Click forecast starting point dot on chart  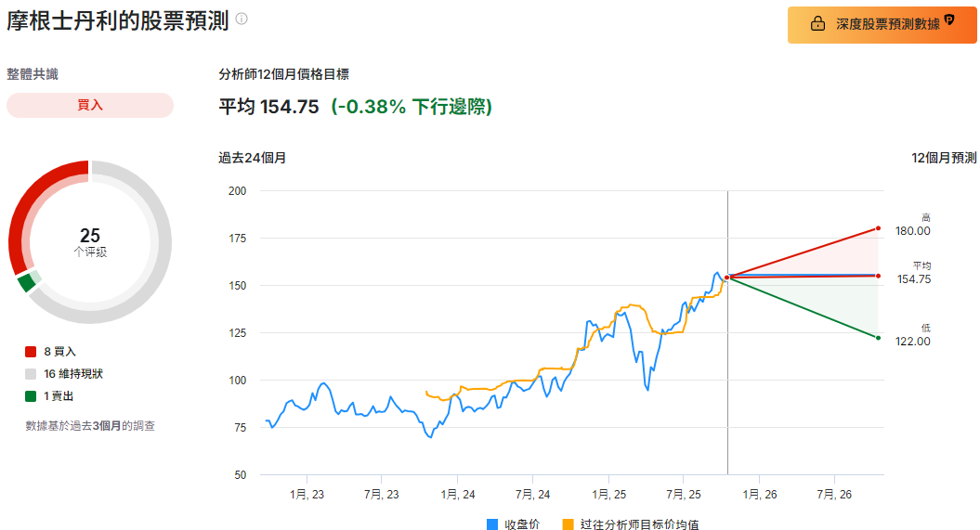coord(726,278)
